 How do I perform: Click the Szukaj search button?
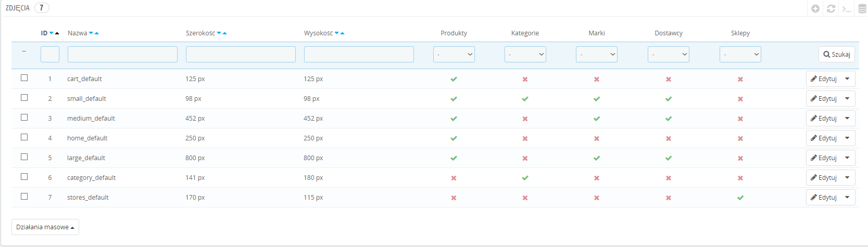[x=836, y=54]
